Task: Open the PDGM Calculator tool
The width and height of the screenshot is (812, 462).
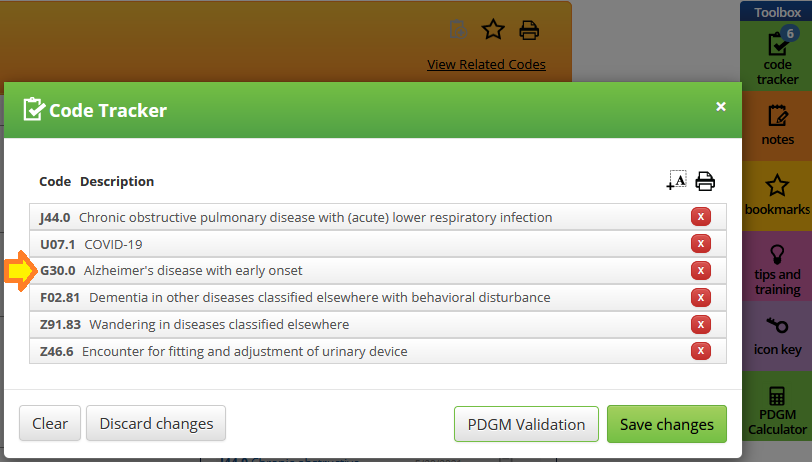Action: [777, 407]
